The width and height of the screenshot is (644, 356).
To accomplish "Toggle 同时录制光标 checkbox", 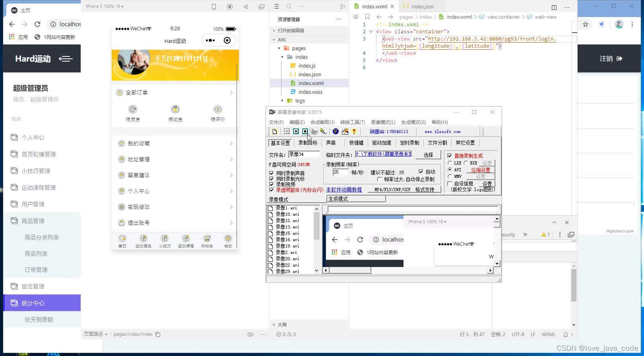I will (x=272, y=179).
